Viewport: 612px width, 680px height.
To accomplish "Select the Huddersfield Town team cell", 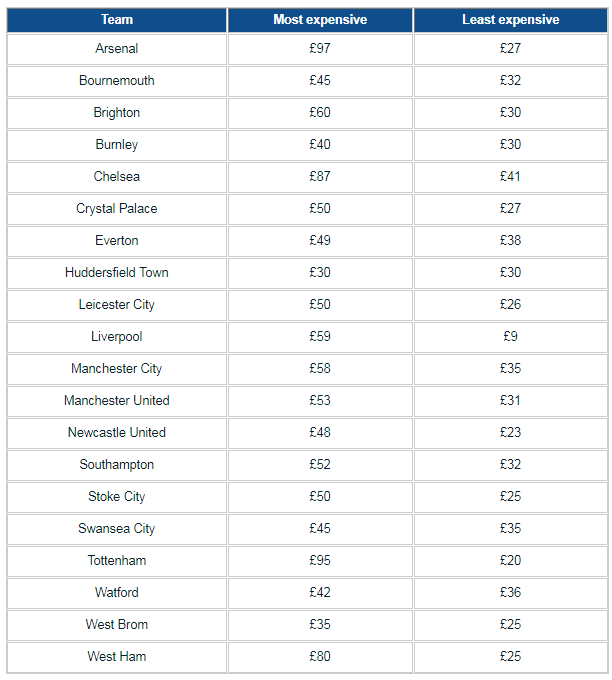I will [117, 273].
